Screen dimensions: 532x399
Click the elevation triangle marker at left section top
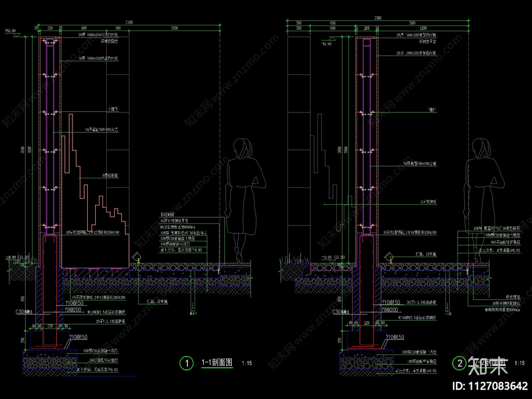click(x=17, y=35)
